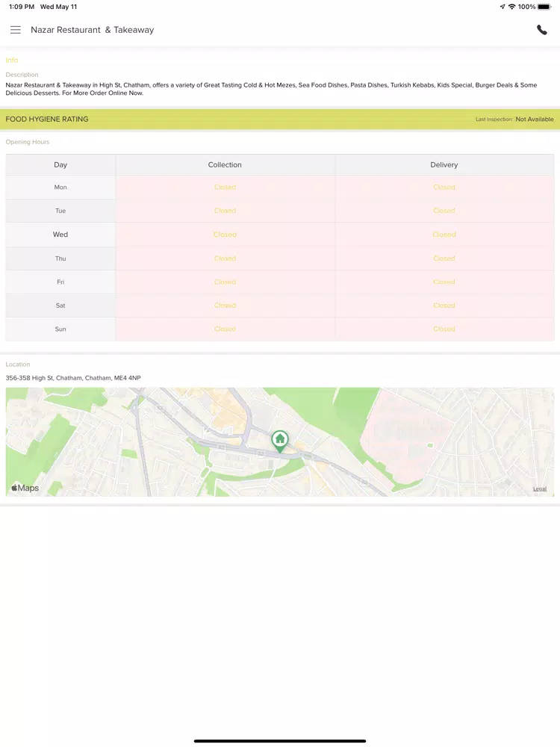
Task: Open the hamburger menu
Action: point(16,30)
